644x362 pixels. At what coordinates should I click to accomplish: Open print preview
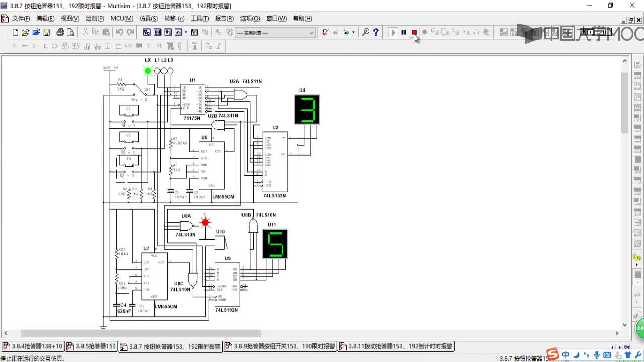tap(70, 32)
